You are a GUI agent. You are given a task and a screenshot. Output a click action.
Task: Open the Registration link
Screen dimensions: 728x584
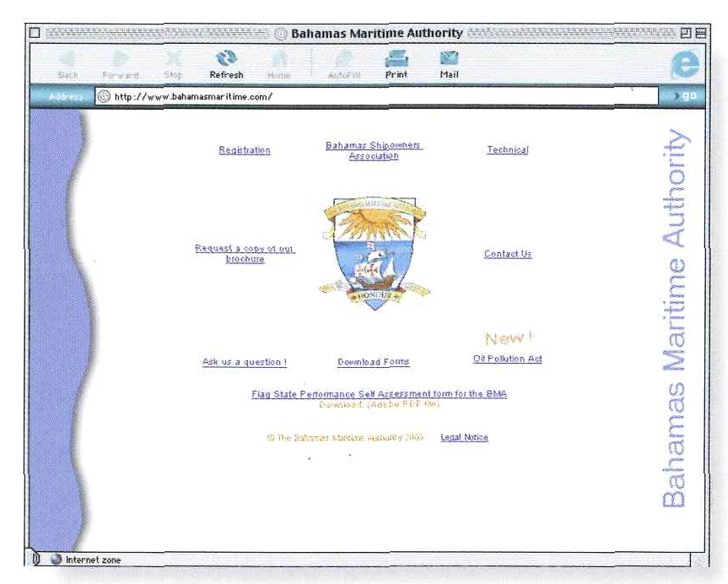tap(245, 150)
